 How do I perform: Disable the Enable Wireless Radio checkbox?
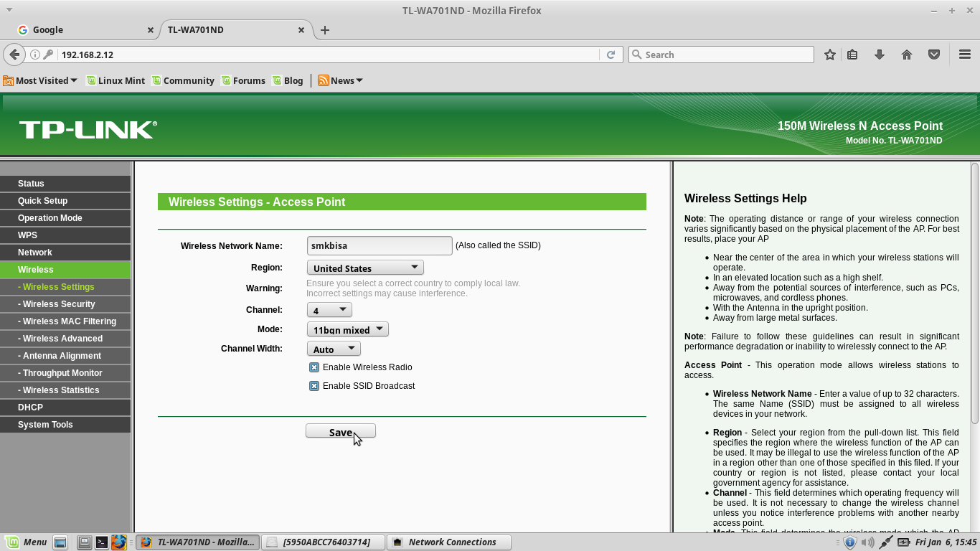click(314, 367)
